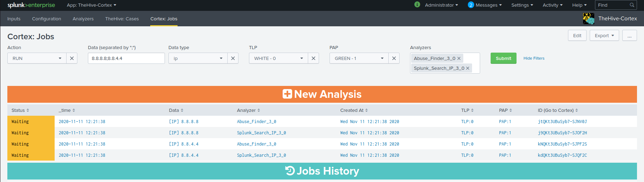
Task: Select the Cortex: Jobs tab
Action: pyautogui.click(x=164, y=19)
